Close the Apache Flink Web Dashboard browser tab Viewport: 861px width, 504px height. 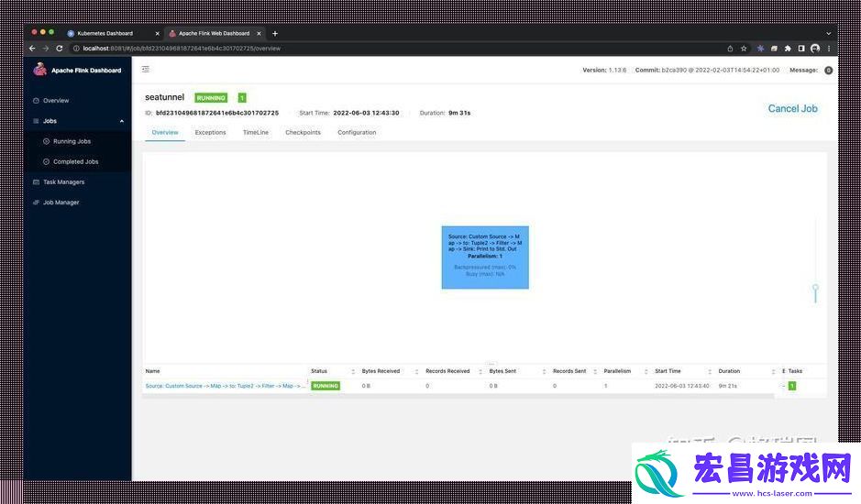point(259,34)
